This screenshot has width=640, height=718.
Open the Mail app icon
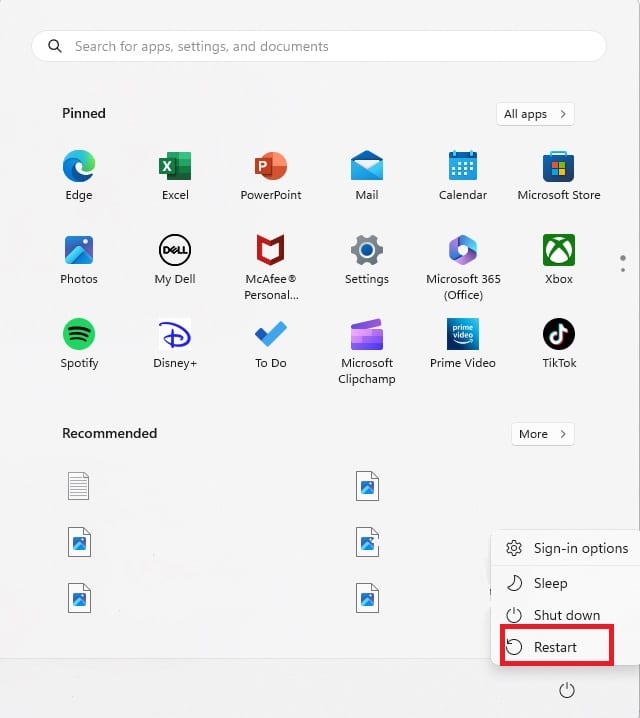tap(367, 167)
